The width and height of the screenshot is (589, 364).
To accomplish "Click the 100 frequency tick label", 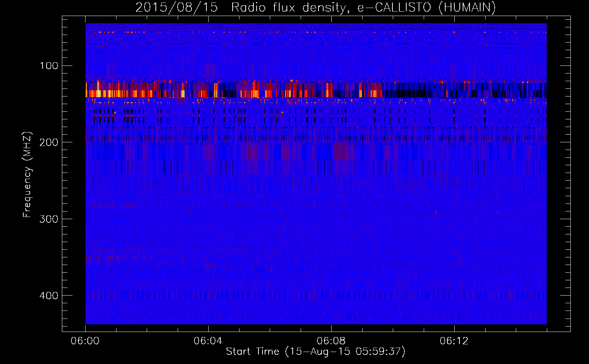I will click(49, 66).
